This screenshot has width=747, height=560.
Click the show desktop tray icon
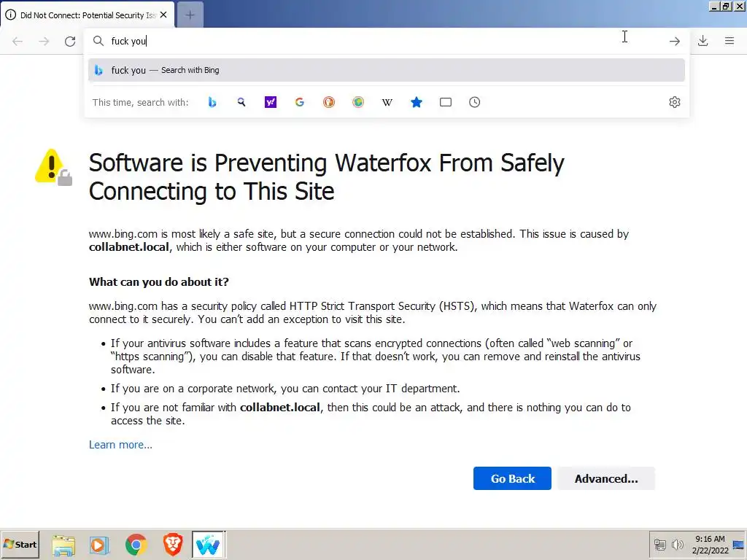click(x=738, y=545)
